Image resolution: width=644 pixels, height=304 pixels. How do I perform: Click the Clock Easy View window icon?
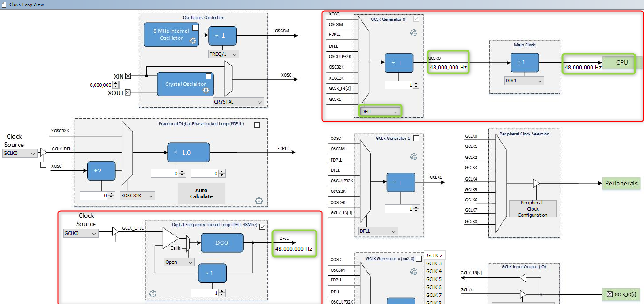click(4, 4)
